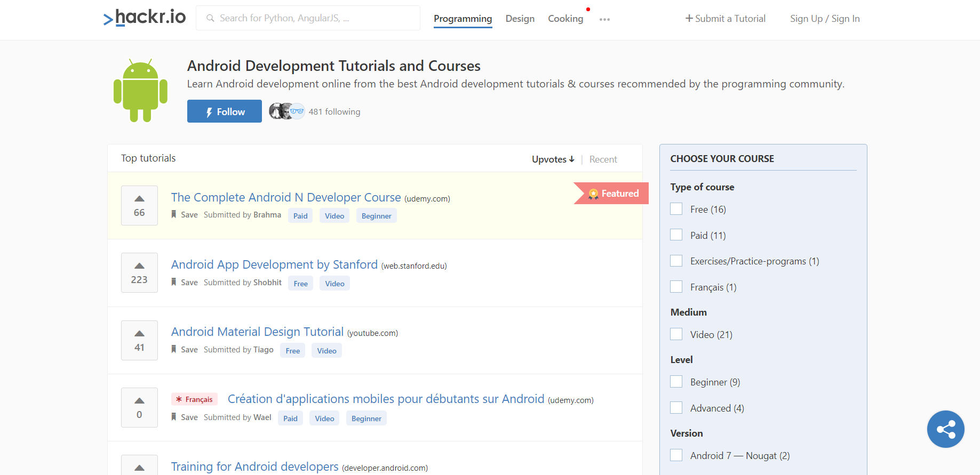Click Video tag on Material Design Tutorial
Screen dimensions: 980x475
click(x=326, y=351)
